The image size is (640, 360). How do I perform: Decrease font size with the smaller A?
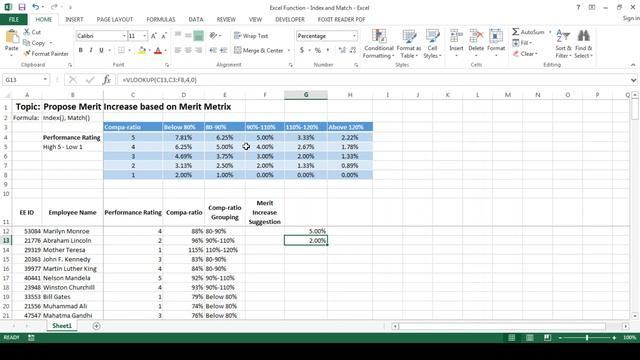164,36
